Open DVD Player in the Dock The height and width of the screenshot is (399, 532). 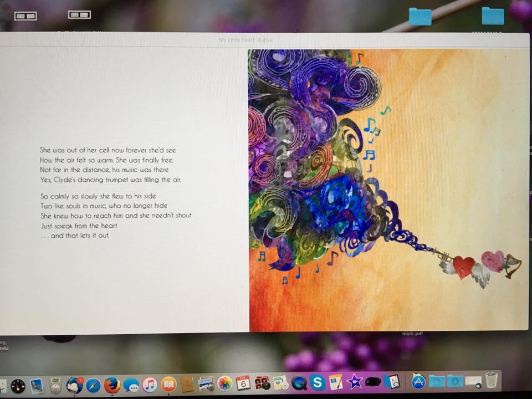tap(55, 386)
